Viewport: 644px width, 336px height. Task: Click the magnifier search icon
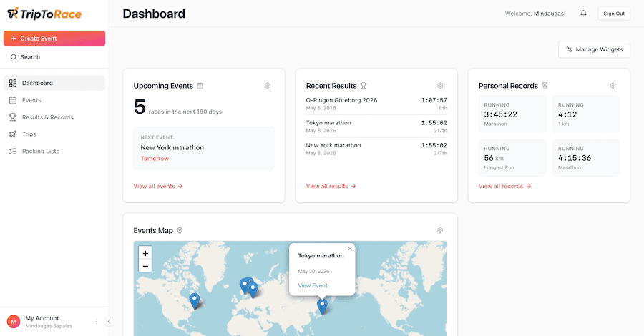pyautogui.click(x=14, y=57)
